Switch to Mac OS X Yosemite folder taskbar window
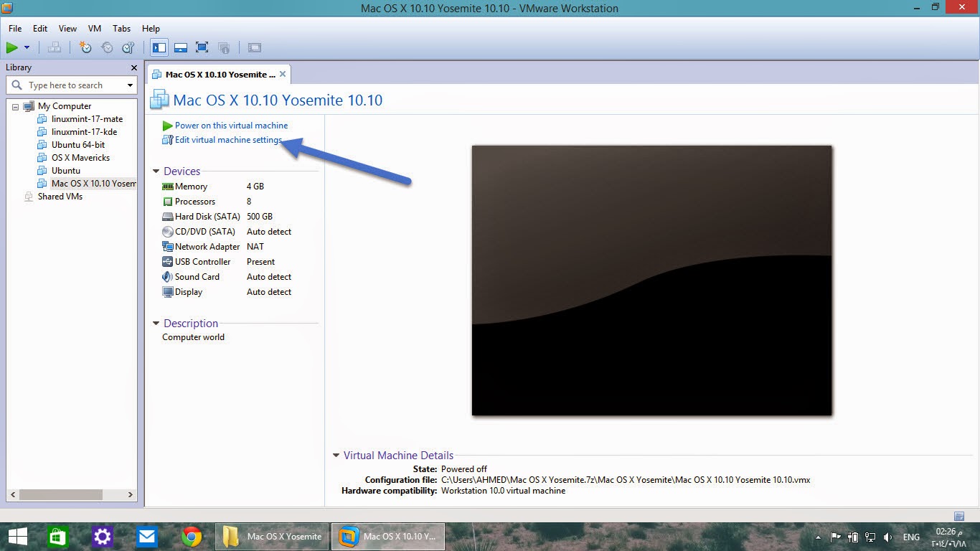Screen dimensions: 980x551 [x=271, y=537]
